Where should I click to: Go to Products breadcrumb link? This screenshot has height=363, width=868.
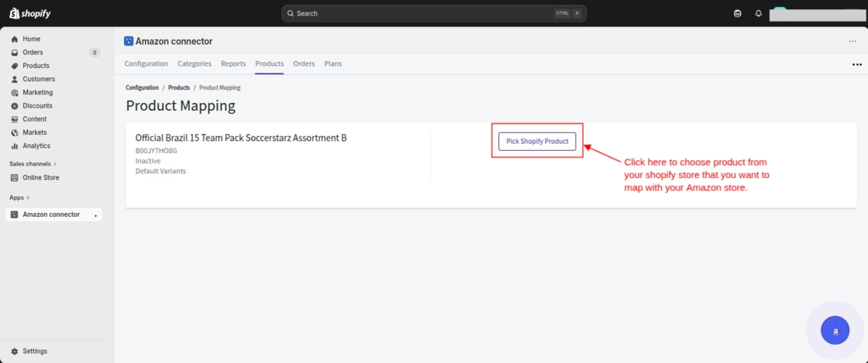[179, 88]
